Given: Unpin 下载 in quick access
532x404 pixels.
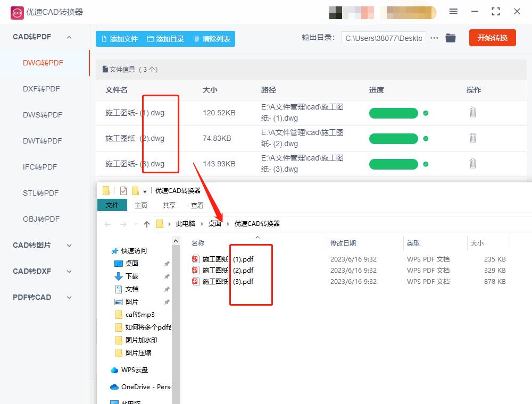Looking at the screenshot, I should (x=167, y=276).
